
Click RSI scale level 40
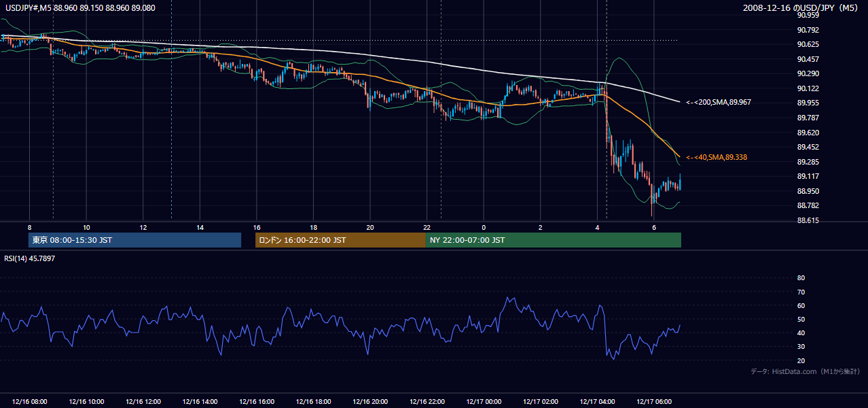click(801, 333)
